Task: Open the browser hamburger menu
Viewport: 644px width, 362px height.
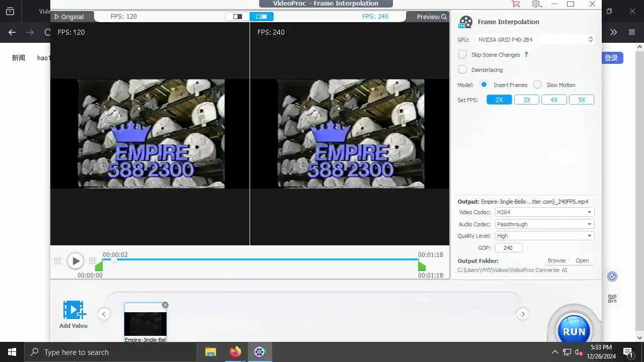Action: (632, 32)
